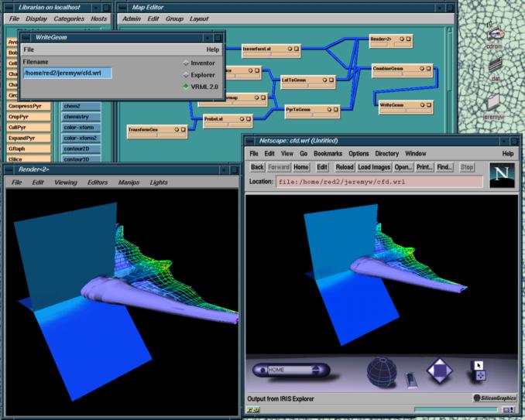Viewport: 525px width, 420px height.
Task: Click the diamond pan control in viewer
Action: [438, 370]
